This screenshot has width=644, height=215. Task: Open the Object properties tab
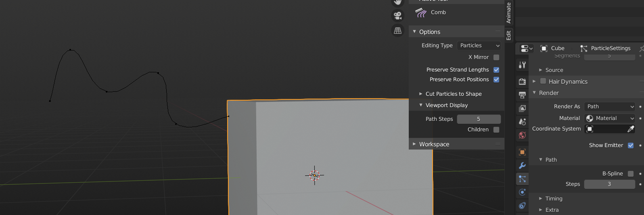pyautogui.click(x=522, y=152)
